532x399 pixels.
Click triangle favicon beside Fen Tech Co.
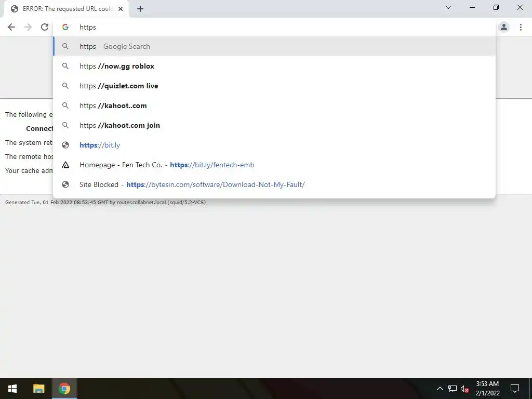point(65,165)
